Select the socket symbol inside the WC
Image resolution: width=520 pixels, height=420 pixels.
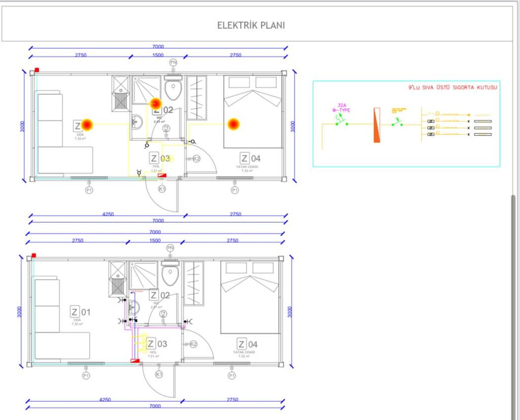click(132, 320)
